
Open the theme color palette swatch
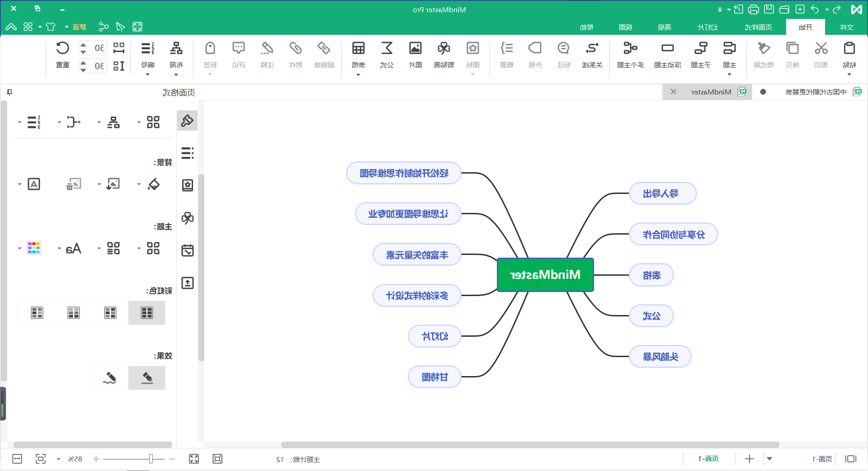point(34,248)
